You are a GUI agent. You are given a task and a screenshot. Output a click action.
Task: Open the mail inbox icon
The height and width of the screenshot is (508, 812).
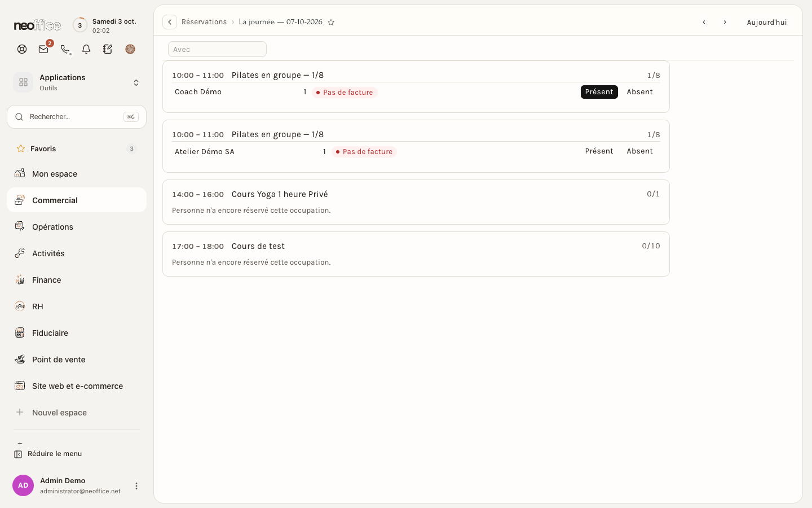43,49
